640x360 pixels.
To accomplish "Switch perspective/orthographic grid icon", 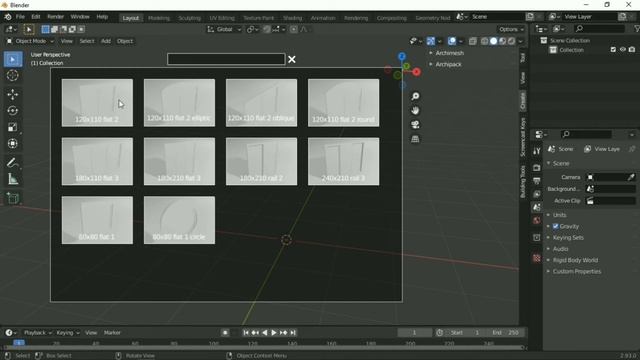I will (x=415, y=139).
